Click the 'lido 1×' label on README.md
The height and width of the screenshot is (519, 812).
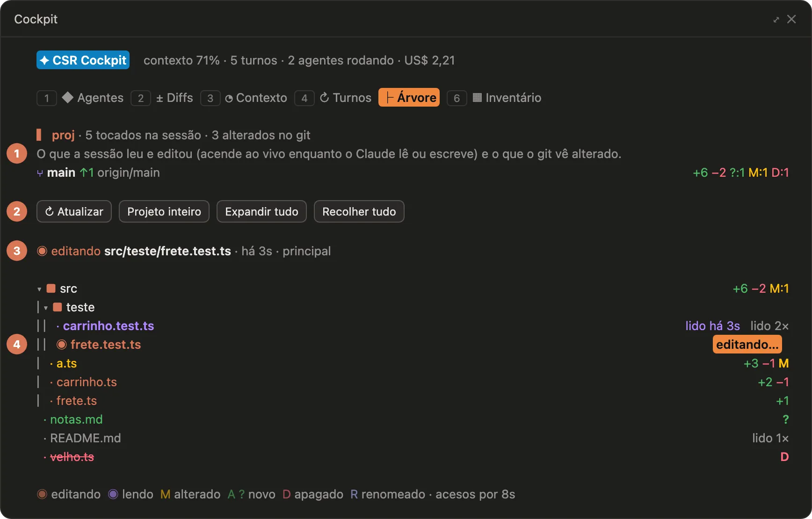click(770, 438)
